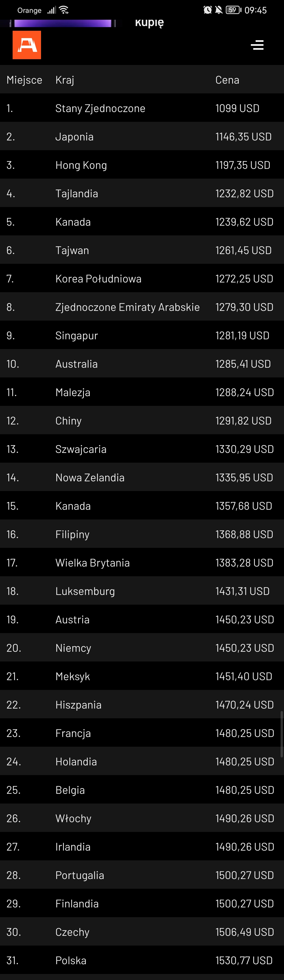Tap the Miejsce column header

point(24,80)
